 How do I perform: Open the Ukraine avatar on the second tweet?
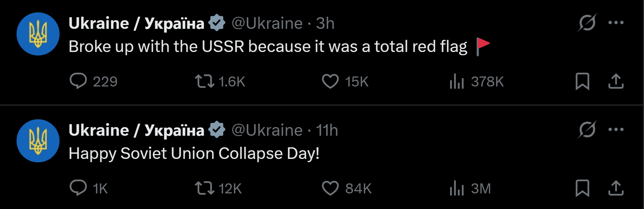pos(38,141)
